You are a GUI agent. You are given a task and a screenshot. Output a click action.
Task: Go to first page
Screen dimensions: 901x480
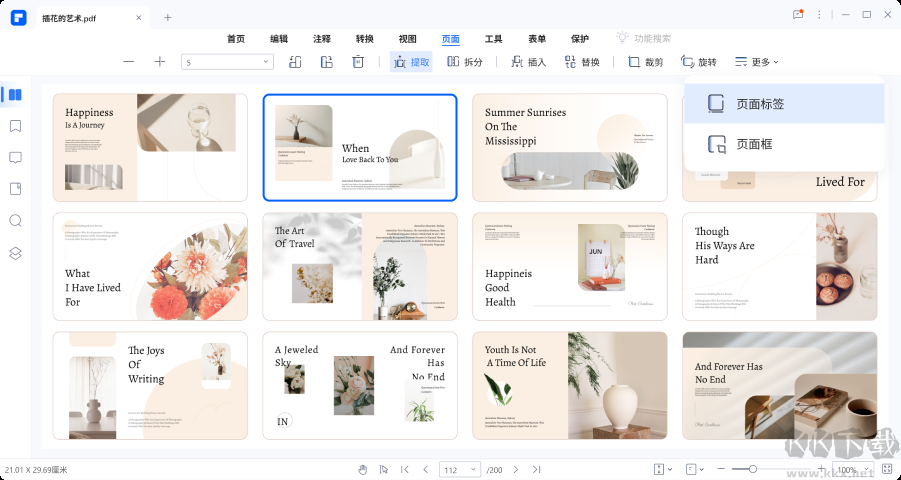405,470
